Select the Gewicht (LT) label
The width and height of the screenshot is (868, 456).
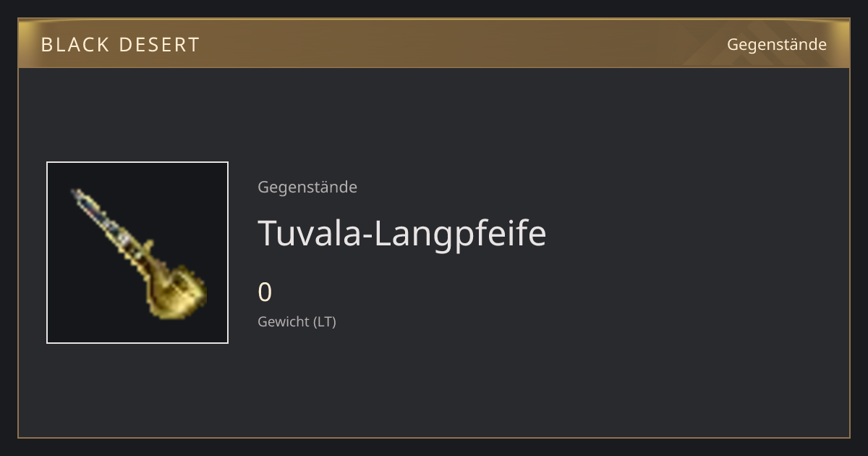coord(297,321)
